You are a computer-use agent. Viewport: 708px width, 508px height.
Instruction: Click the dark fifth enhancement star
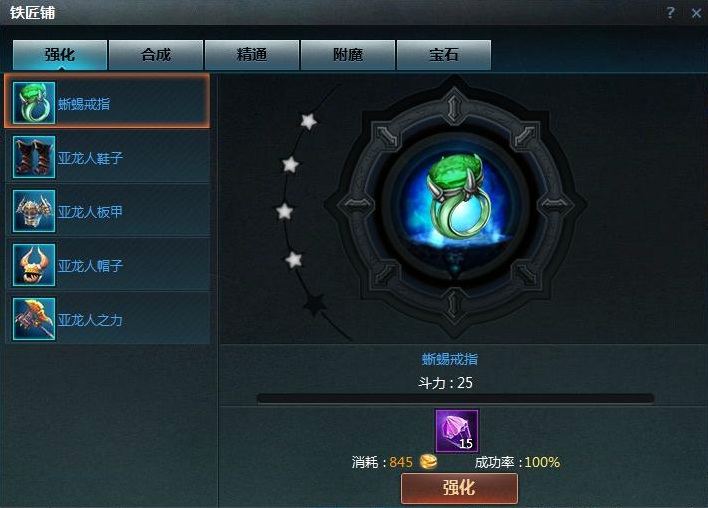(x=315, y=304)
